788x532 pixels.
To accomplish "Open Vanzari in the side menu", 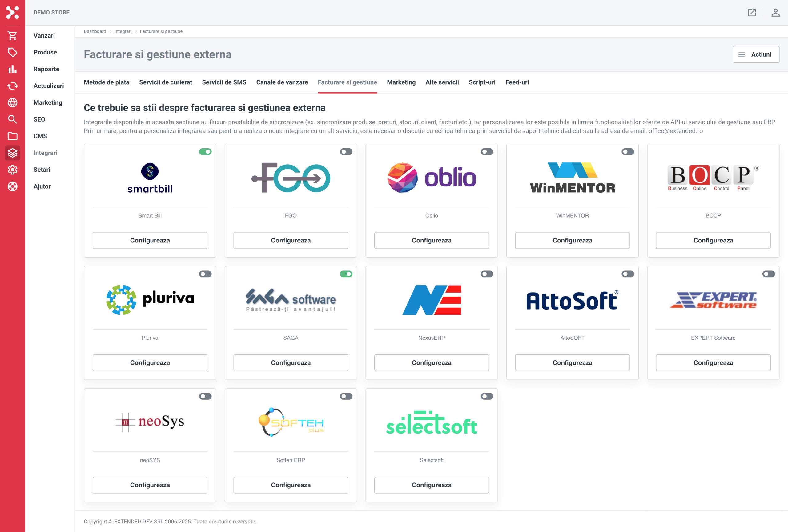I will (44, 36).
